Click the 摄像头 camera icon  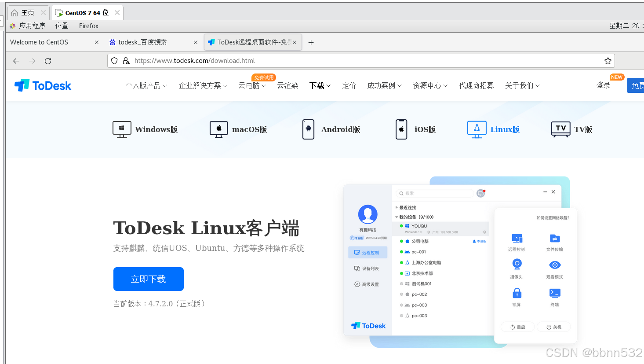pyautogui.click(x=517, y=265)
